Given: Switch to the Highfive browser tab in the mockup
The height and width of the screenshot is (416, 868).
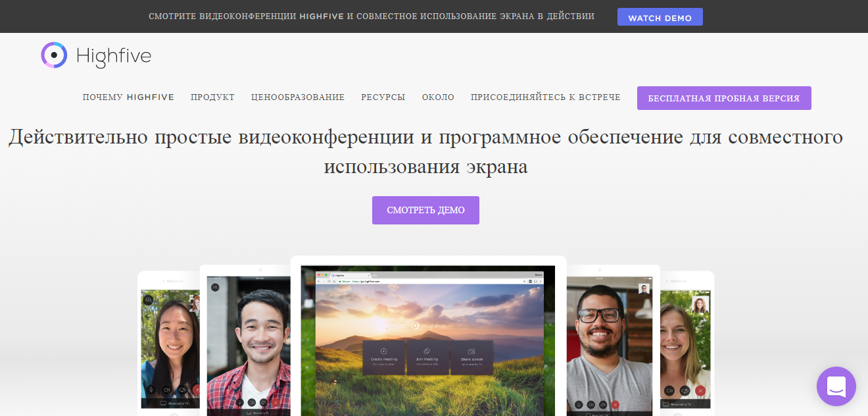Looking at the screenshot, I should coord(339,274).
